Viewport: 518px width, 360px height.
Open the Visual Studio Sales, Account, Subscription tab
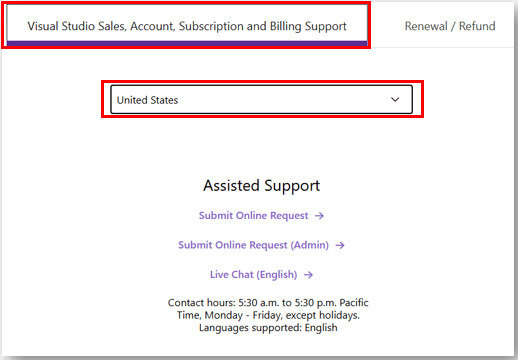187,26
